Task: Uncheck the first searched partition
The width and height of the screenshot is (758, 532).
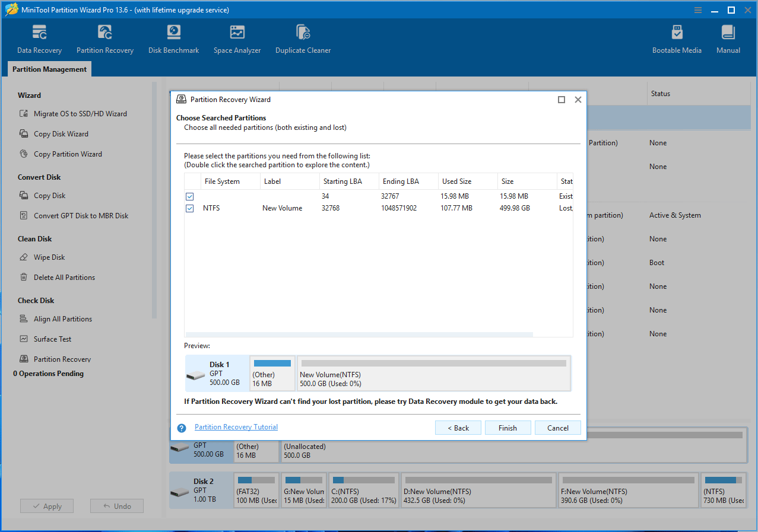Action: 189,196
